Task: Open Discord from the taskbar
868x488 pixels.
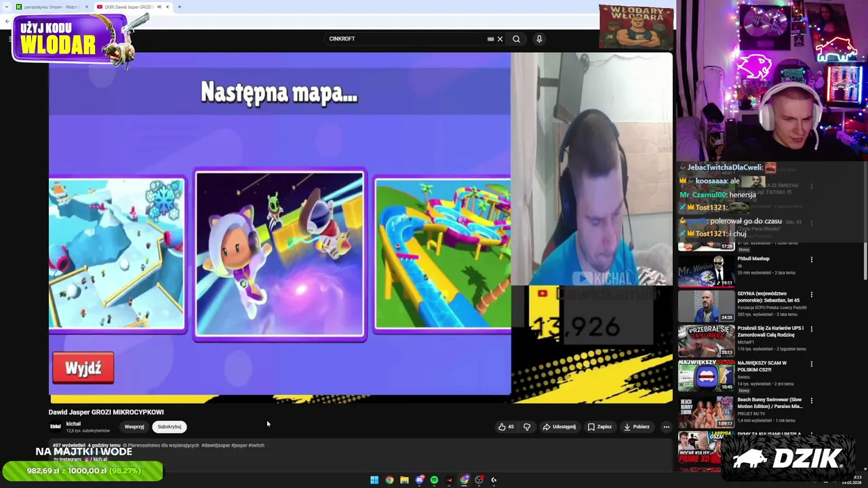Action: (x=419, y=480)
